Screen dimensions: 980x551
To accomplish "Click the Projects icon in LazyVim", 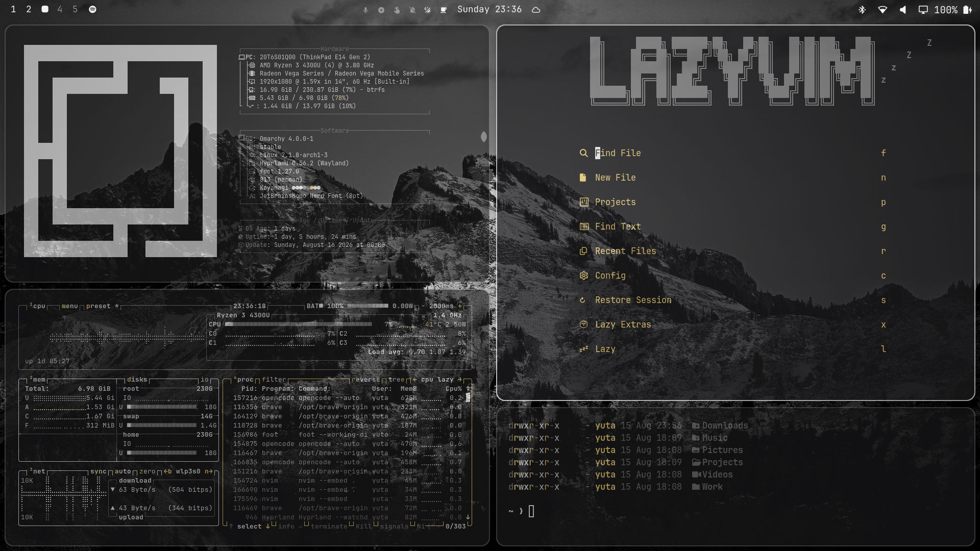I will pyautogui.click(x=584, y=202).
